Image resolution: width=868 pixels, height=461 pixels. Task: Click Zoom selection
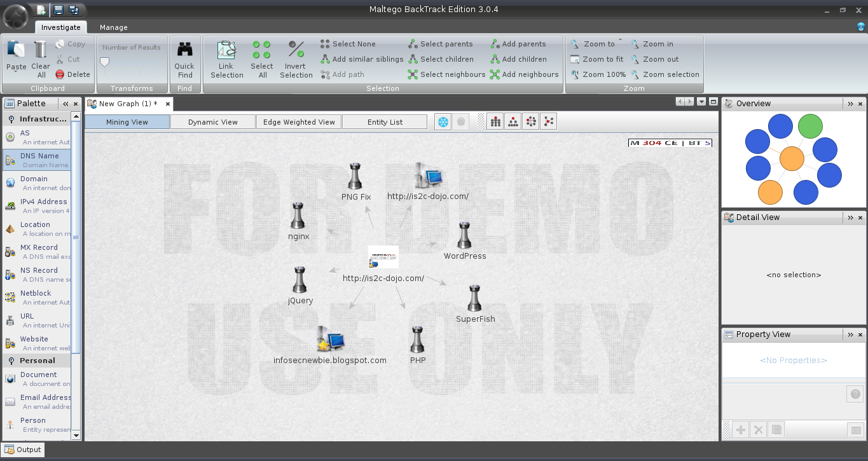665,74
